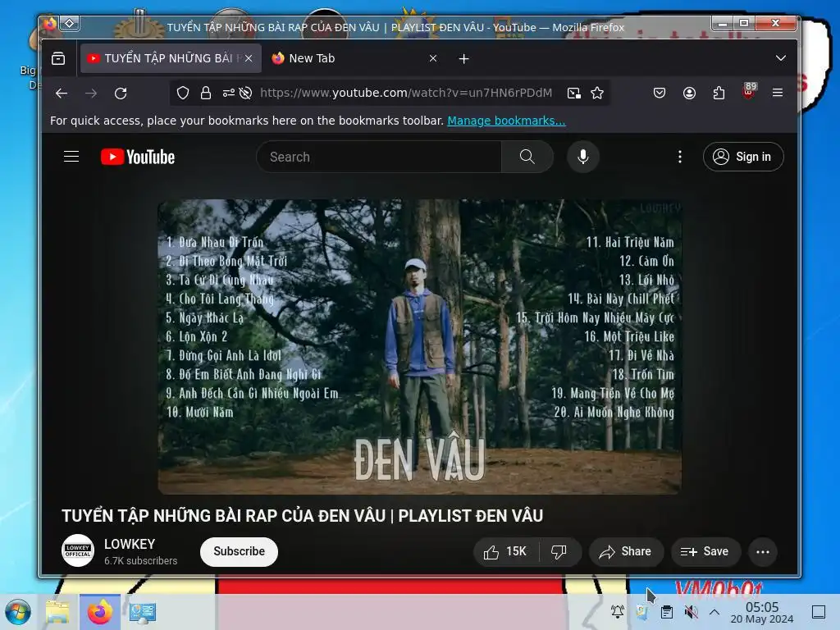Click the 6.7K subscribers text

pos(140,561)
